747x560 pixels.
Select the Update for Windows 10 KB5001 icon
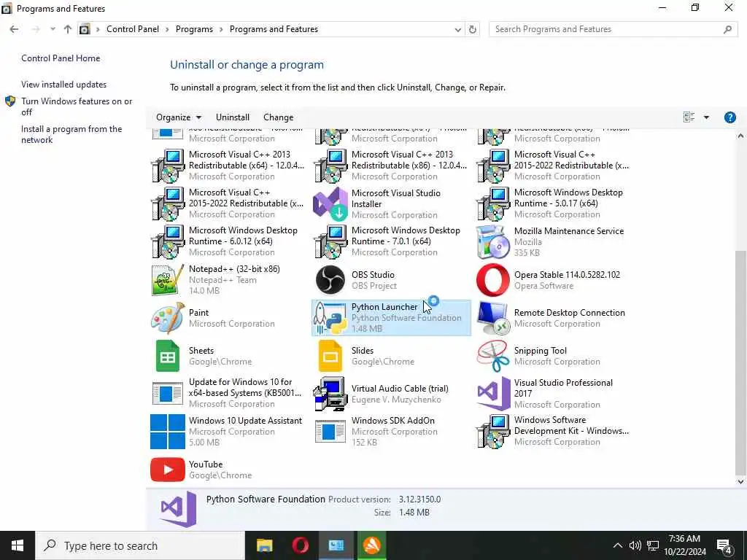(167, 394)
